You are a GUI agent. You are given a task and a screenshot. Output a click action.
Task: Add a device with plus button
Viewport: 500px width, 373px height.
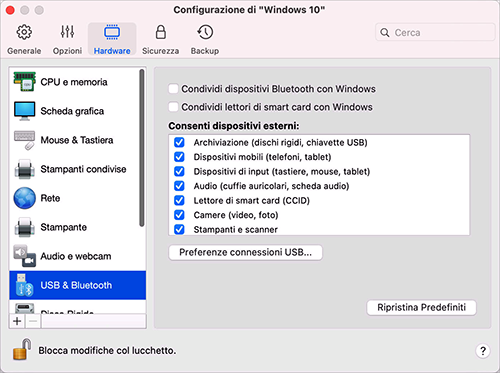(17, 321)
